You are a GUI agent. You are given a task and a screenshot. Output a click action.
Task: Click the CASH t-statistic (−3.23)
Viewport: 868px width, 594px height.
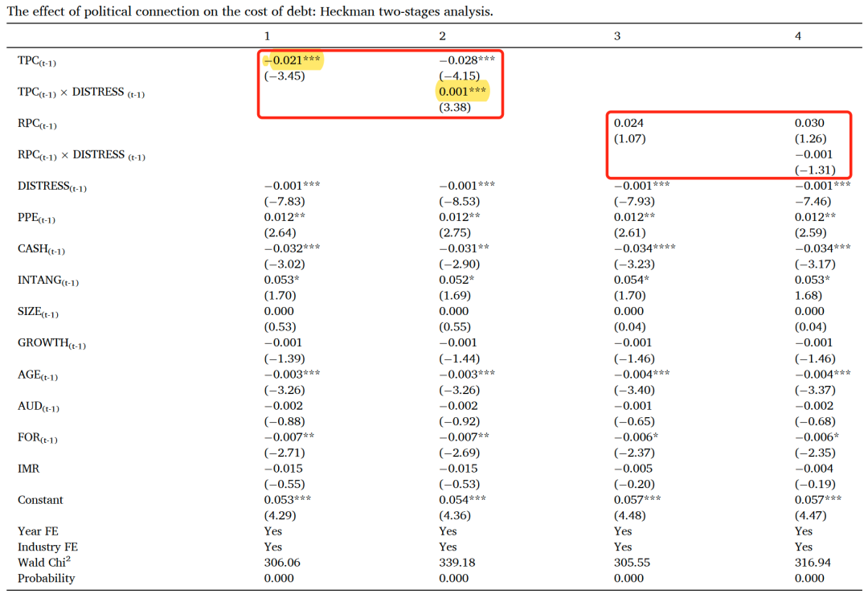point(634,264)
